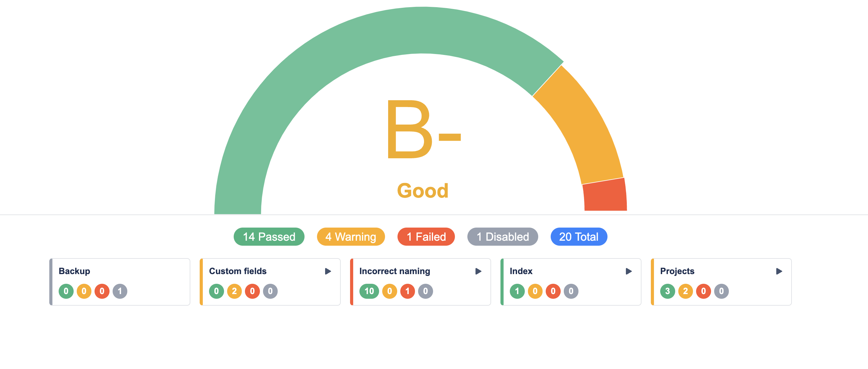Expand the Incorrect naming card arrow
This screenshot has width=868, height=369.
478,271
